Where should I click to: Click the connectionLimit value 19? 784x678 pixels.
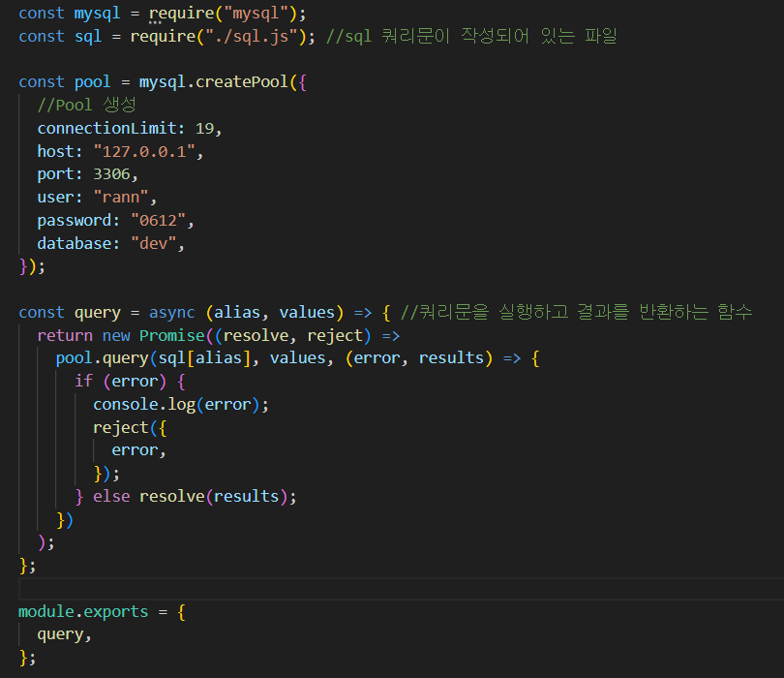point(204,129)
